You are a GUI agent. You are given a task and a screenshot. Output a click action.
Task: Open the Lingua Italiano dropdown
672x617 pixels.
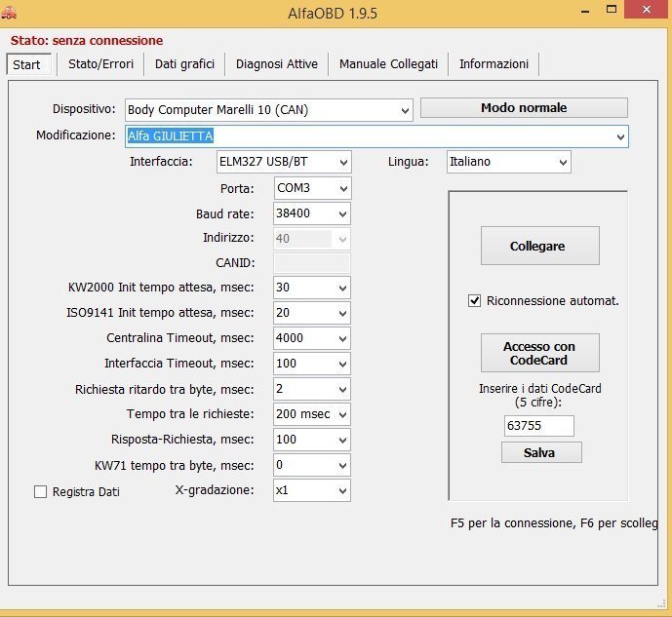tap(509, 162)
